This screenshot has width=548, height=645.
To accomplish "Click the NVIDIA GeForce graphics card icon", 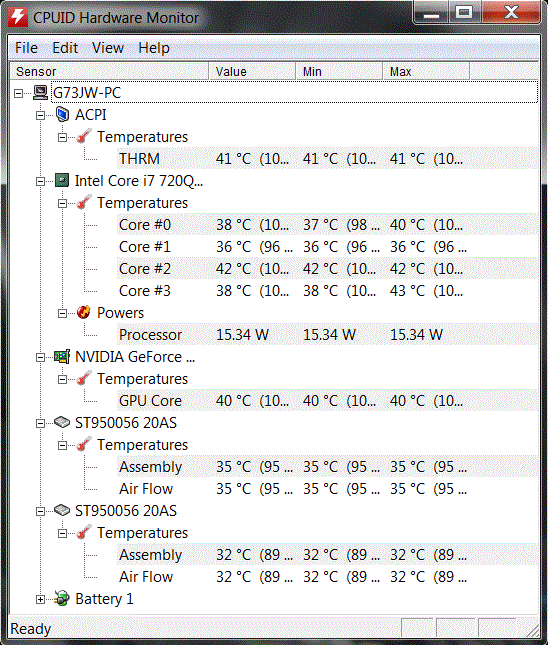I will (62, 356).
